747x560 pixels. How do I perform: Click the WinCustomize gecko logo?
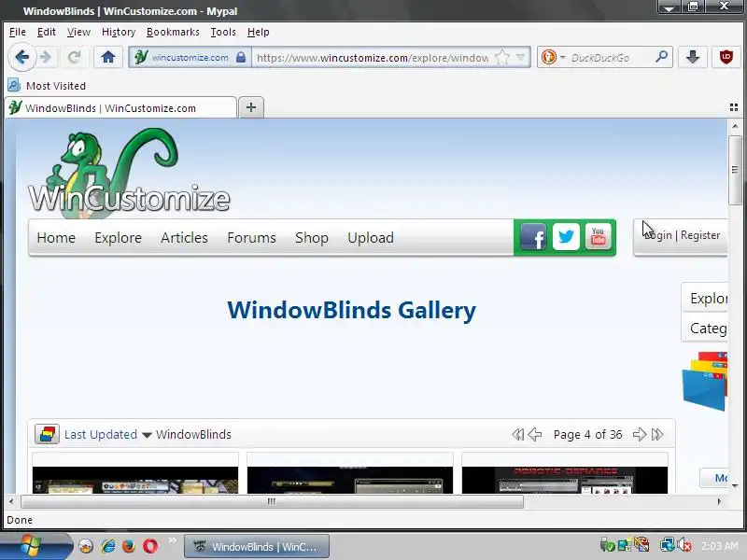click(x=129, y=174)
